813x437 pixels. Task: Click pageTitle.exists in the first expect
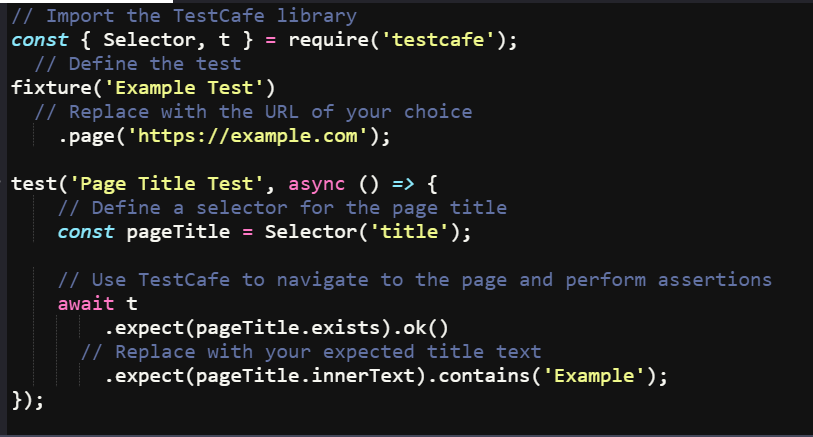click(x=288, y=328)
